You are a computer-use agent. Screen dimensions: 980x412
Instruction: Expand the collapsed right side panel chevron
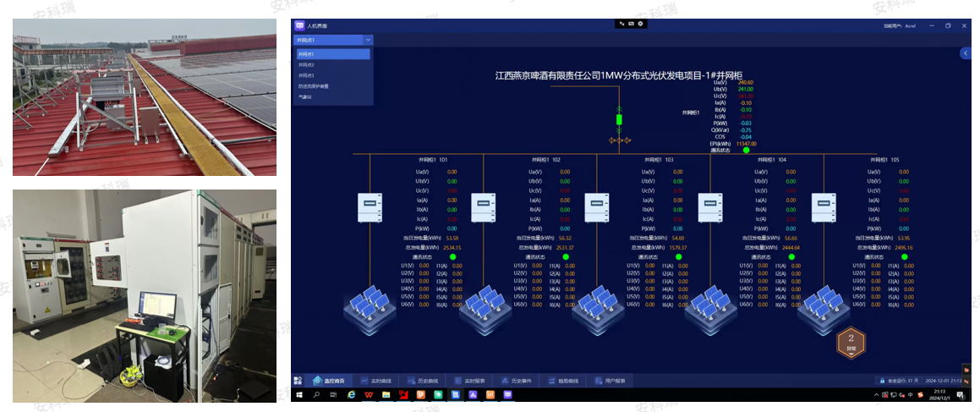pos(966,54)
